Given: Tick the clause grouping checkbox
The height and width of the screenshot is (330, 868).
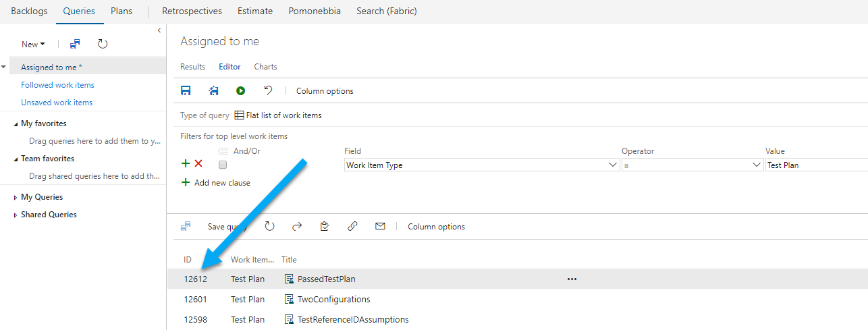Looking at the screenshot, I should (x=223, y=165).
